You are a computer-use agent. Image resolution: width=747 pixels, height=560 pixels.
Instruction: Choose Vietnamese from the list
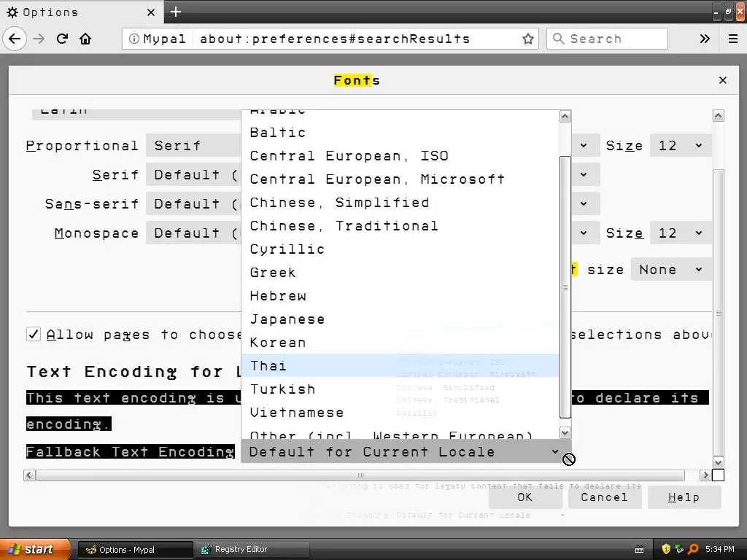tap(400, 413)
